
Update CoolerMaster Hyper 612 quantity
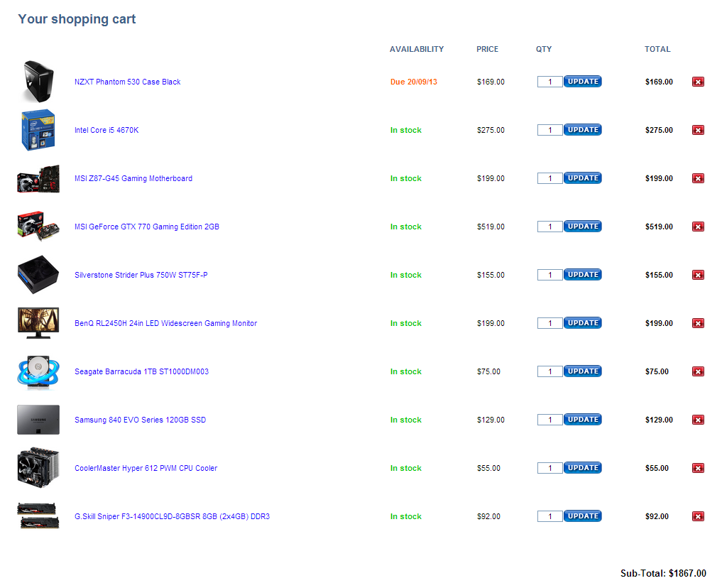[x=582, y=468]
